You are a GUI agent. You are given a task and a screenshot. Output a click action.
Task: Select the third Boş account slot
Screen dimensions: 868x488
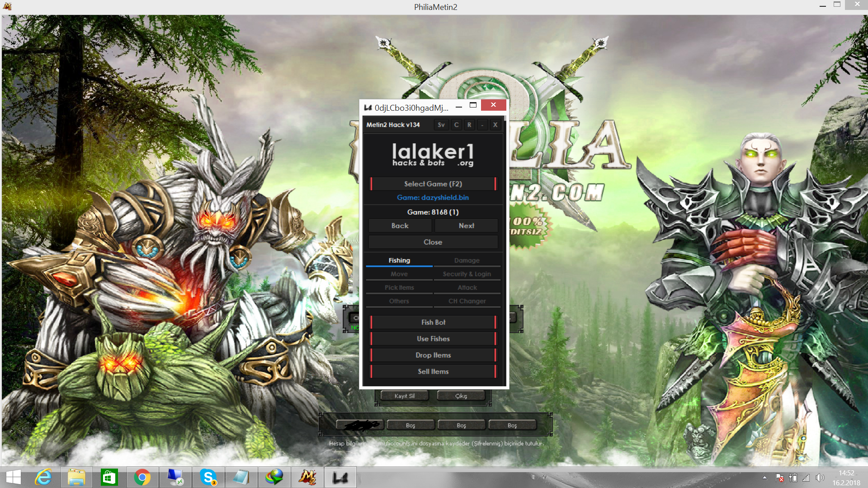click(x=512, y=425)
